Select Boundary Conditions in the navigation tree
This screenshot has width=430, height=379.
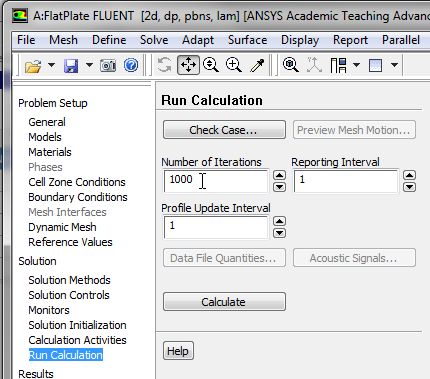78,197
